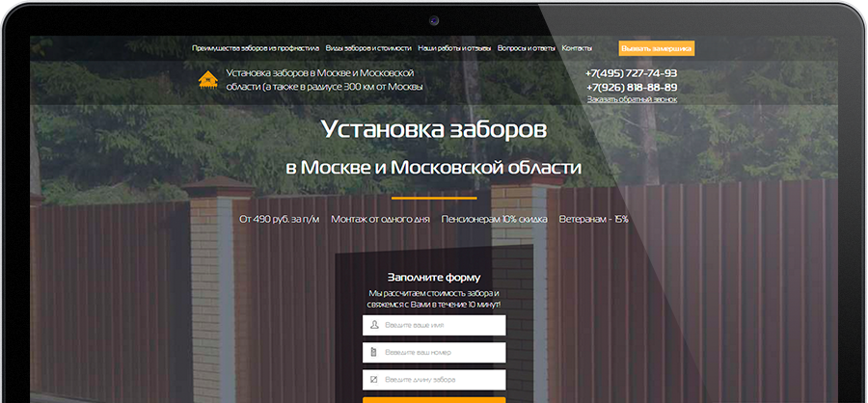
Task: Click the orange submit button below the form
Action: (x=434, y=400)
